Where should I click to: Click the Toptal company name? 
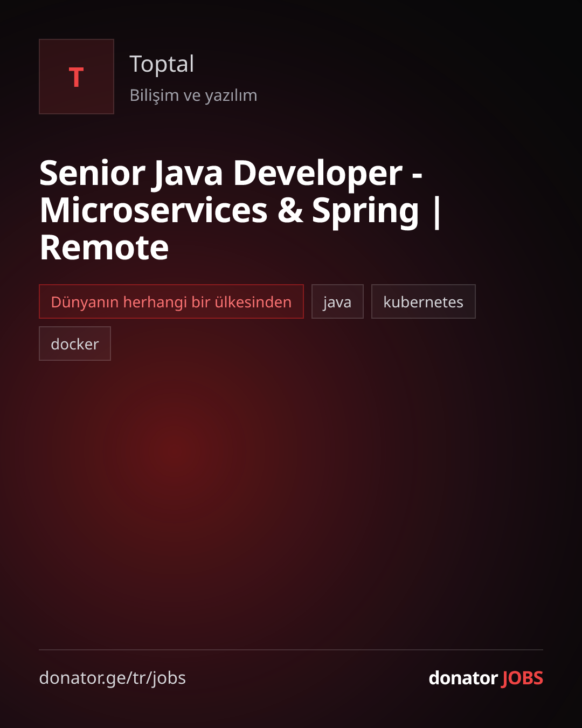(x=162, y=64)
